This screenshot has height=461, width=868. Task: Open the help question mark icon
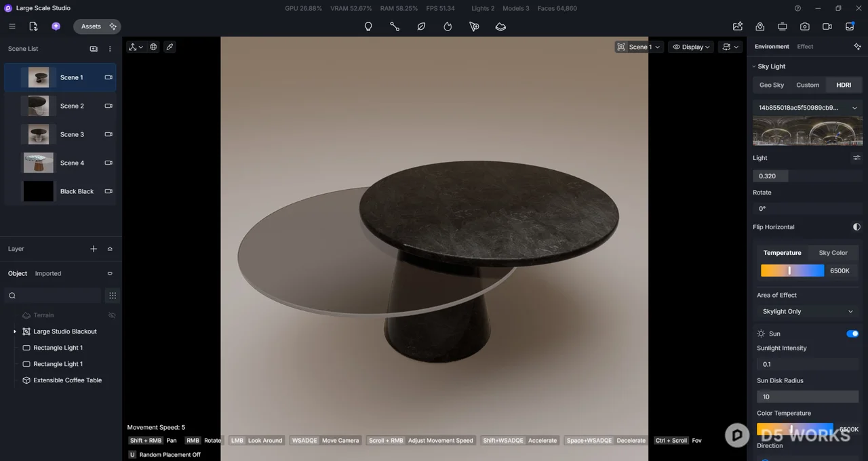(797, 8)
